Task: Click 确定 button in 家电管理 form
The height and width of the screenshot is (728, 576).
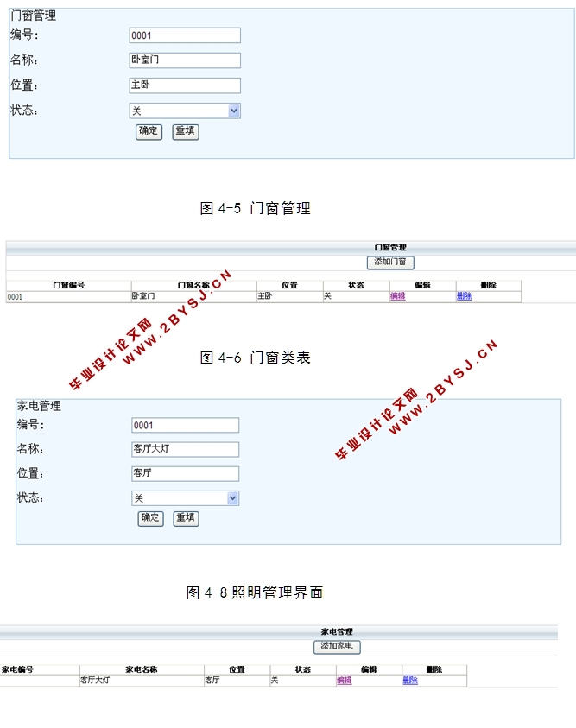Action: tap(150, 518)
